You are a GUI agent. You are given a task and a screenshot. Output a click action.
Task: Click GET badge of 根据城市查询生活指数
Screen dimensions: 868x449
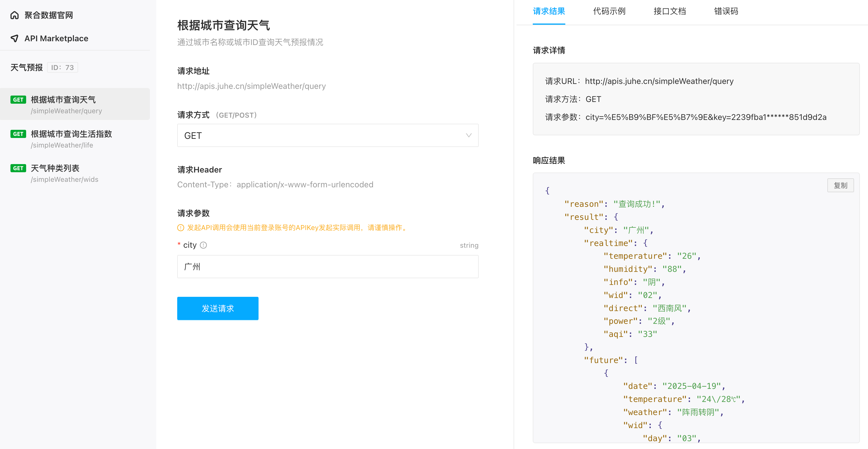18,134
